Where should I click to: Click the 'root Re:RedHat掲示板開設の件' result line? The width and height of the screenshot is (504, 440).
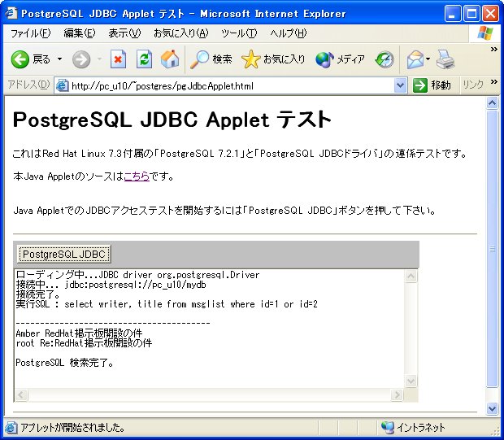(84, 343)
